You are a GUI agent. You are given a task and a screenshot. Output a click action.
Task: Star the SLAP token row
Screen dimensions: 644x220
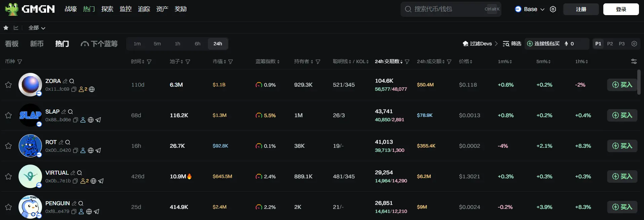click(8, 115)
